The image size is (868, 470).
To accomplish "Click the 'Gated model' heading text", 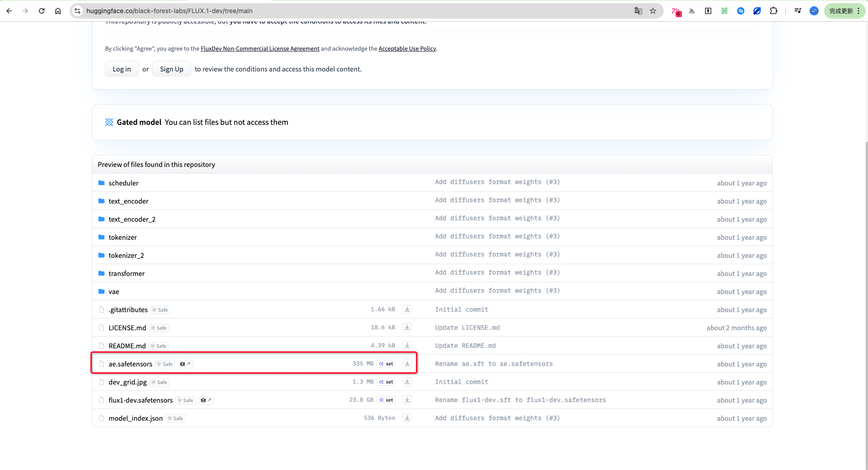I will pos(139,122).
